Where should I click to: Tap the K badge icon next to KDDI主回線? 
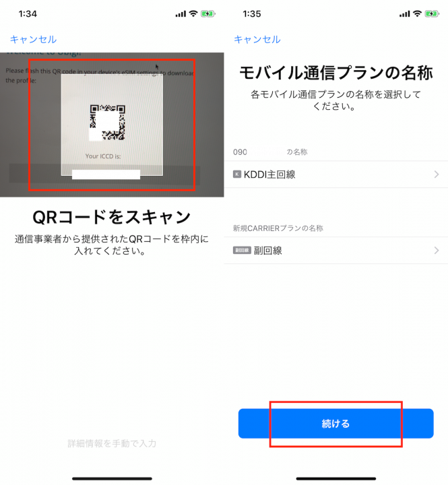(237, 174)
